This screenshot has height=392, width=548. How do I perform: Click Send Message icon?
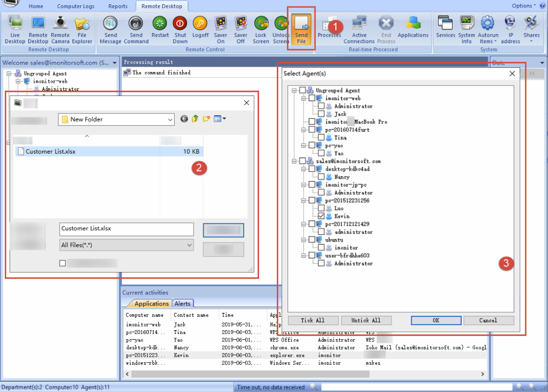110,30
